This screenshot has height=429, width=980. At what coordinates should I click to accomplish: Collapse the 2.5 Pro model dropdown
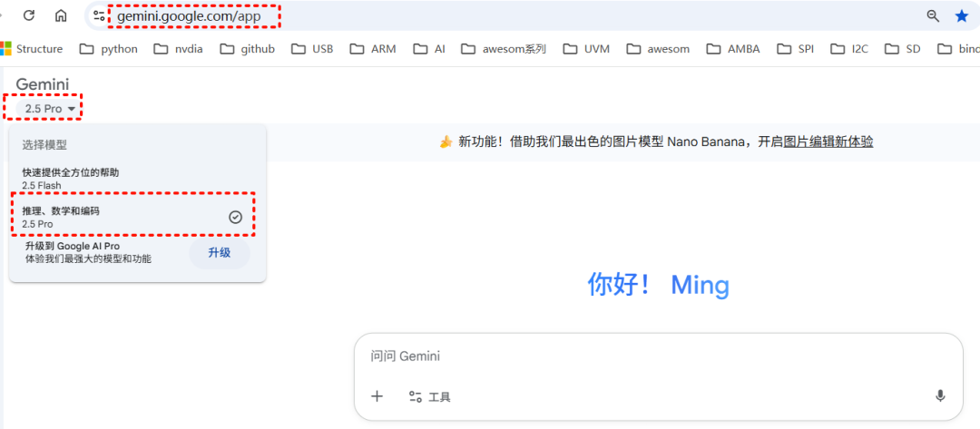click(x=49, y=109)
